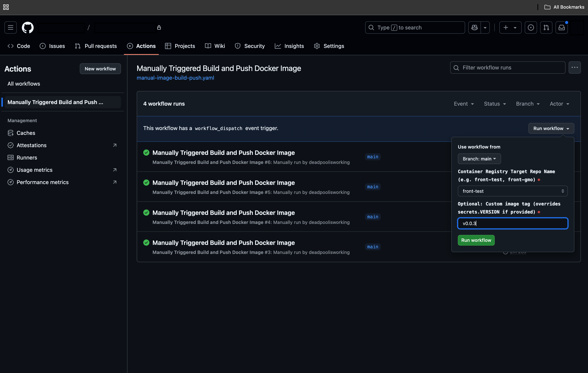Focus the Filter workflow runs field
Viewport: 588px width, 373px height.
tap(507, 67)
